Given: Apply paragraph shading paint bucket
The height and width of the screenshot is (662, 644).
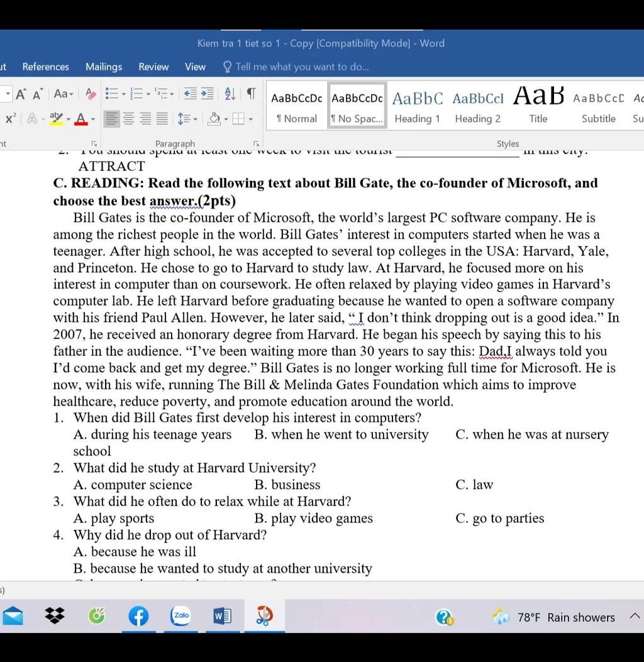Looking at the screenshot, I should pos(214,119).
